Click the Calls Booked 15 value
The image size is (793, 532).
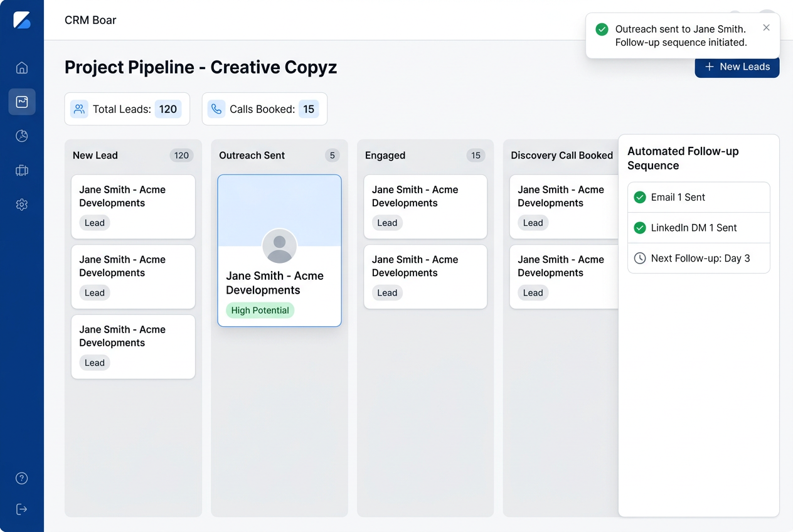(309, 109)
